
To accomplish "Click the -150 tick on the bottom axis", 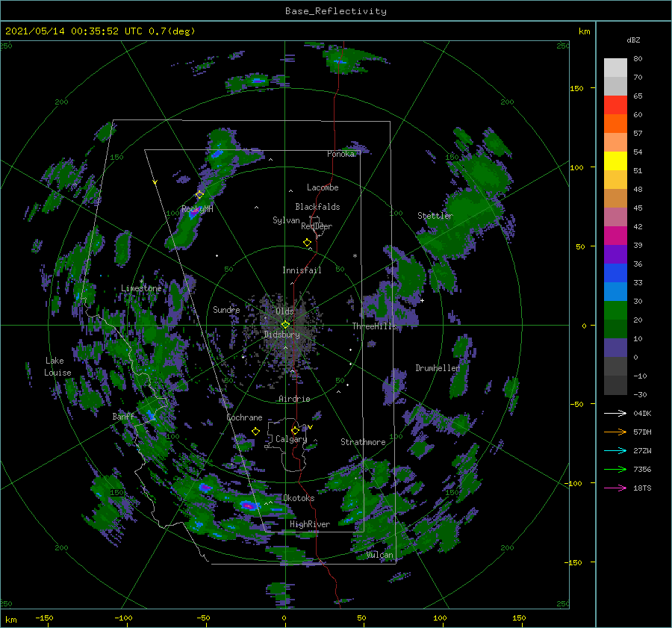I will [x=44, y=618].
